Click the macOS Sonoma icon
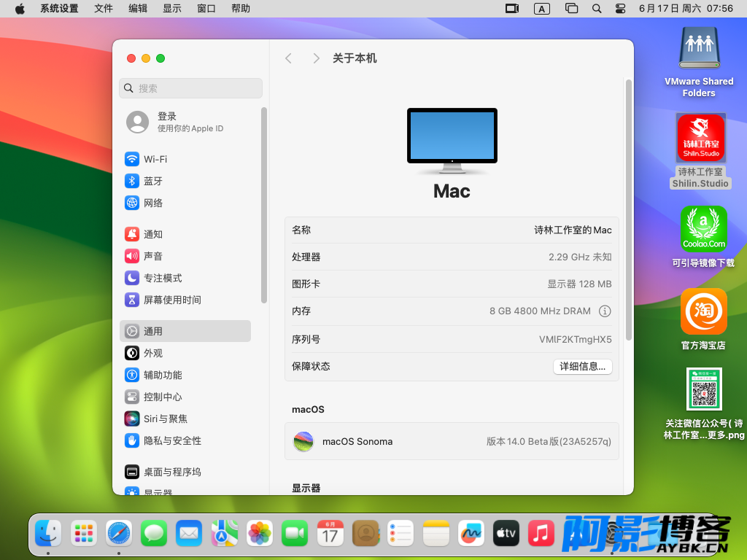The height and width of the screenshot is (560, 747). tap(303, 441)
